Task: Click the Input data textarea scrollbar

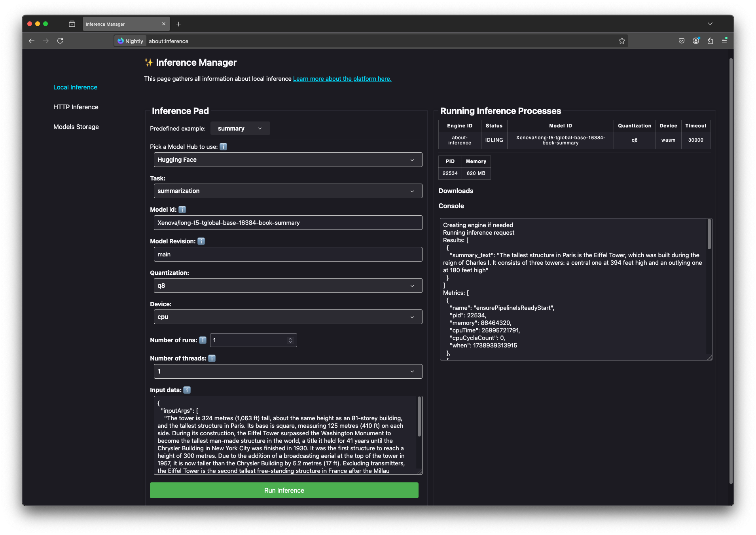Action: (x=419, y=417)
